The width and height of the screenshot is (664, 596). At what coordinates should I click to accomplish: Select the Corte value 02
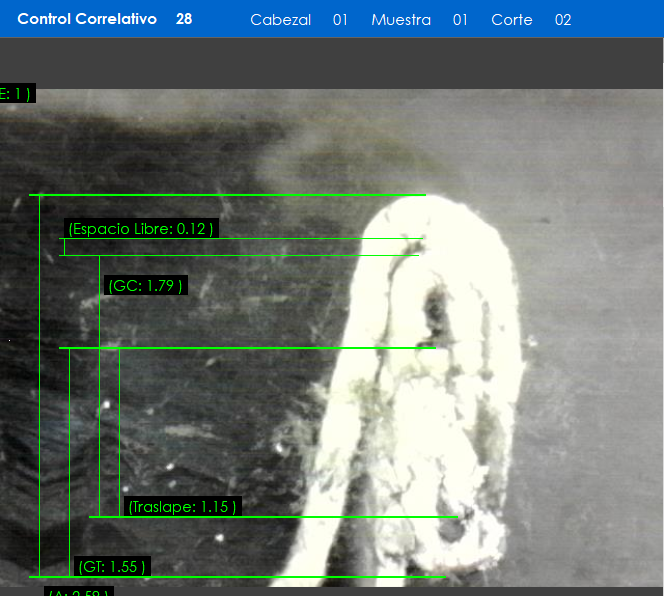pos(563,20)
